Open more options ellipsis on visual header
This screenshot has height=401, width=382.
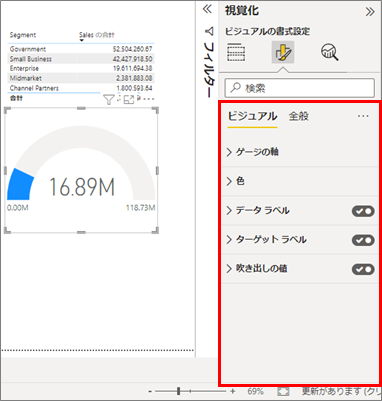[149, 99]
